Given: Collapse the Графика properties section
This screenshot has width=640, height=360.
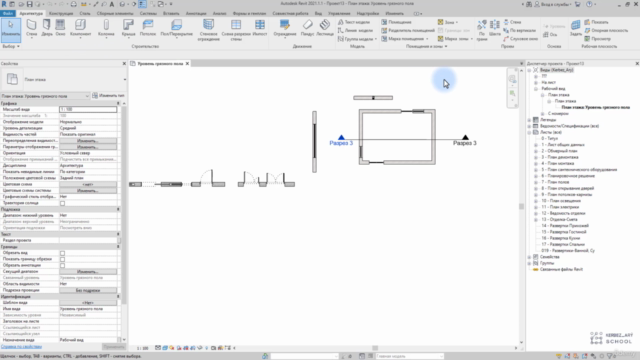Looking at the screenshot, I should [x=118, y=104].
